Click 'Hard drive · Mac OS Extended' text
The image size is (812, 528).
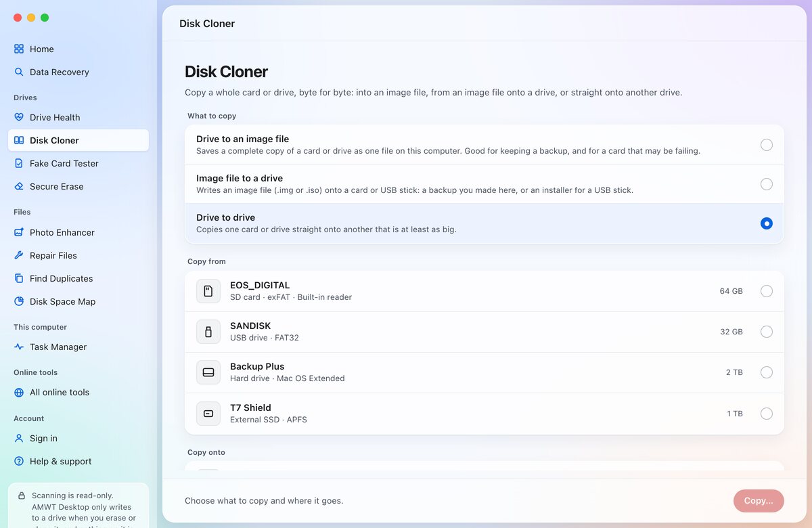click(x=288, y=378)
